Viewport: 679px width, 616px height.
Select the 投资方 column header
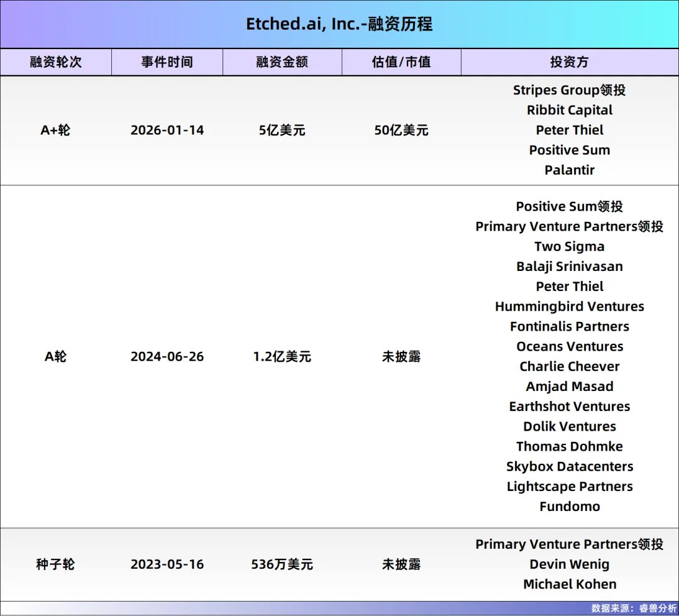point(570,62)
